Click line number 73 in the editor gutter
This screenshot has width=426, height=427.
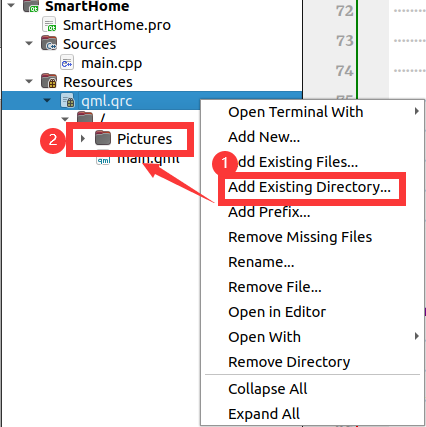tap(344, 41)
